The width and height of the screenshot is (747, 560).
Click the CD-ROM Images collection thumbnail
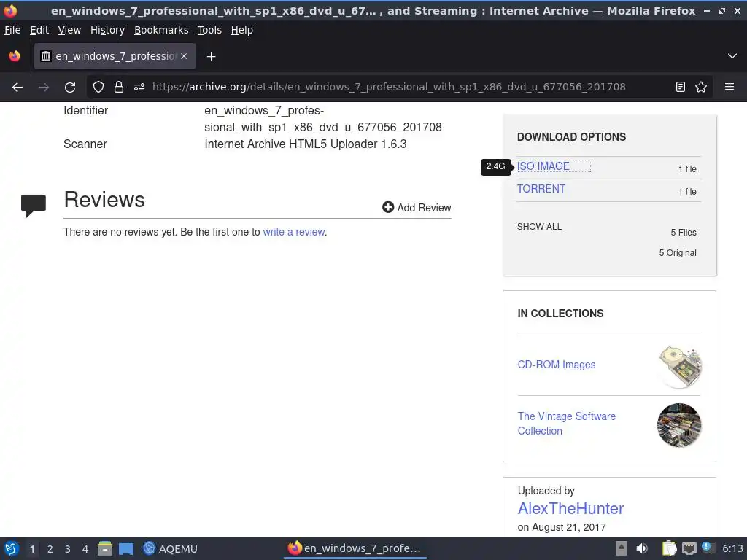pyautogui.click(x=679, y=366)
